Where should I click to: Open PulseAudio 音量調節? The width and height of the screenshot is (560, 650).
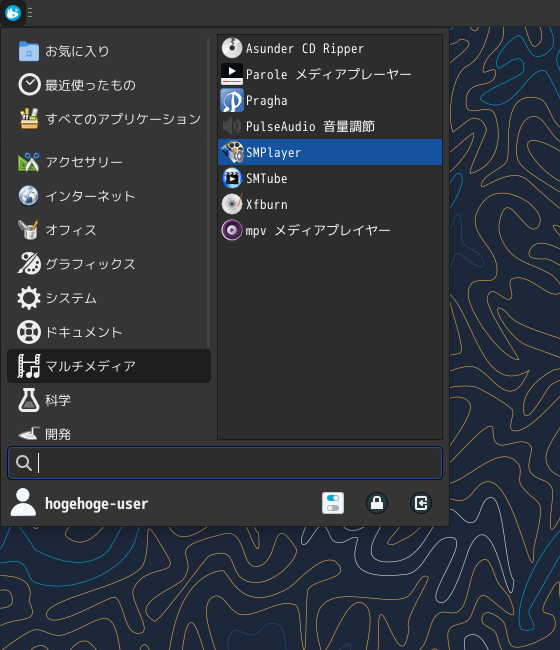pos(330,126)
